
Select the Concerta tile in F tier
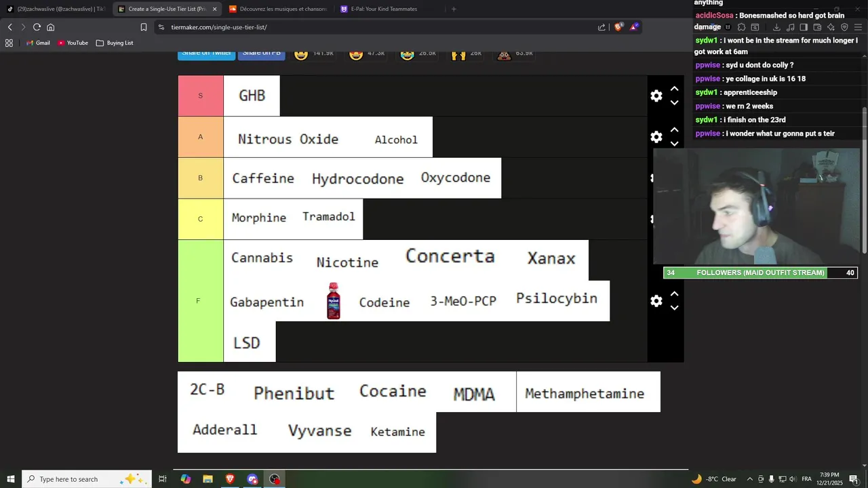pos(450,257)
